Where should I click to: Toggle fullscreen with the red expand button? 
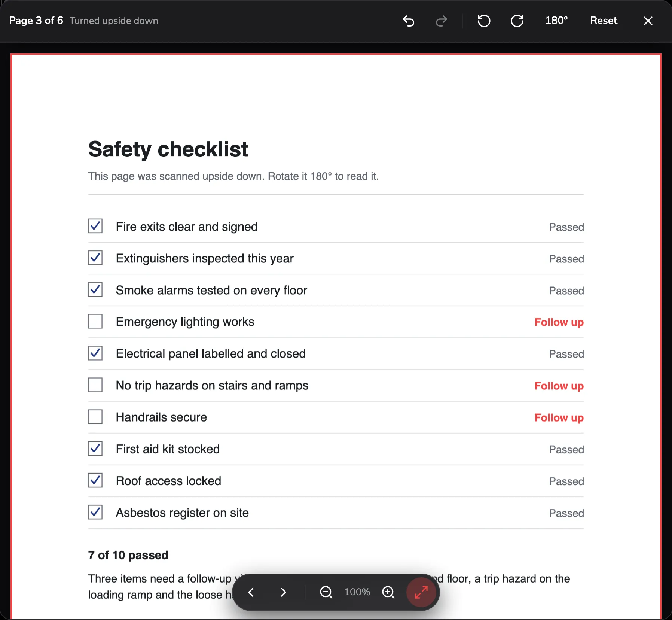[421, 592]
